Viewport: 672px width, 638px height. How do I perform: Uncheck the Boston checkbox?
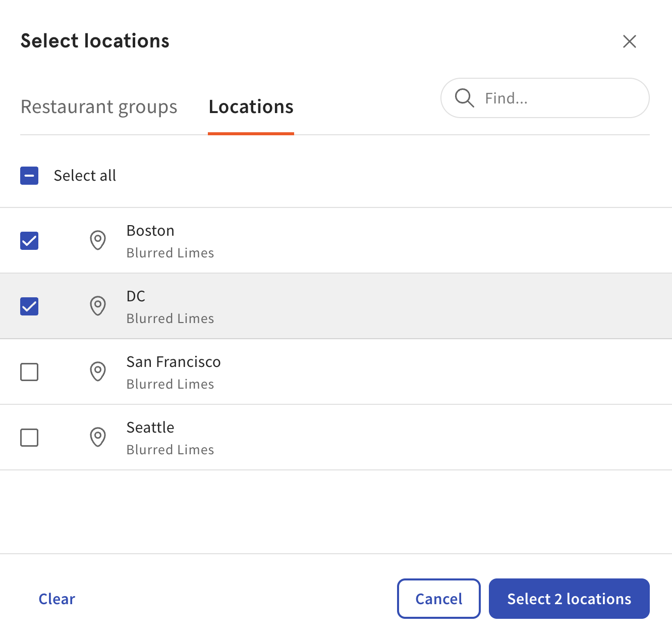pyautogui.click(x=29, y=241)
